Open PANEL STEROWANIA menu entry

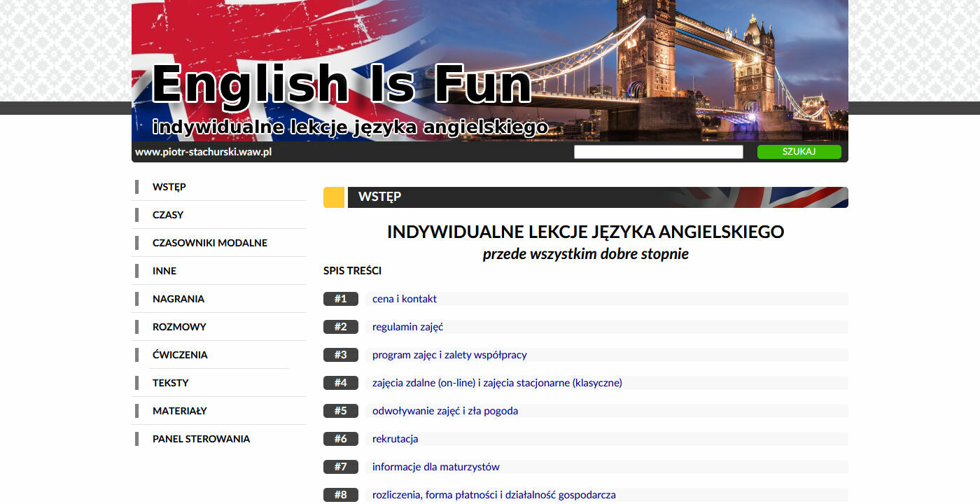(201, 439)
